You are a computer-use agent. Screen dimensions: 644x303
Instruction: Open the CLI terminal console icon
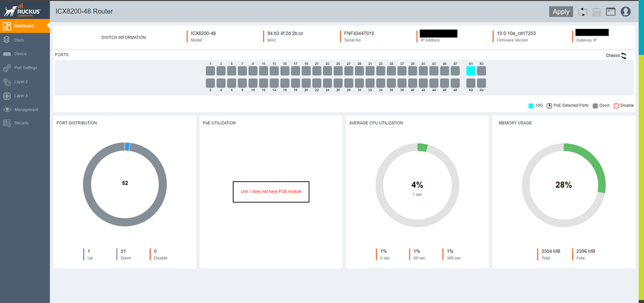pyautogui.click(x=610, y=12)
